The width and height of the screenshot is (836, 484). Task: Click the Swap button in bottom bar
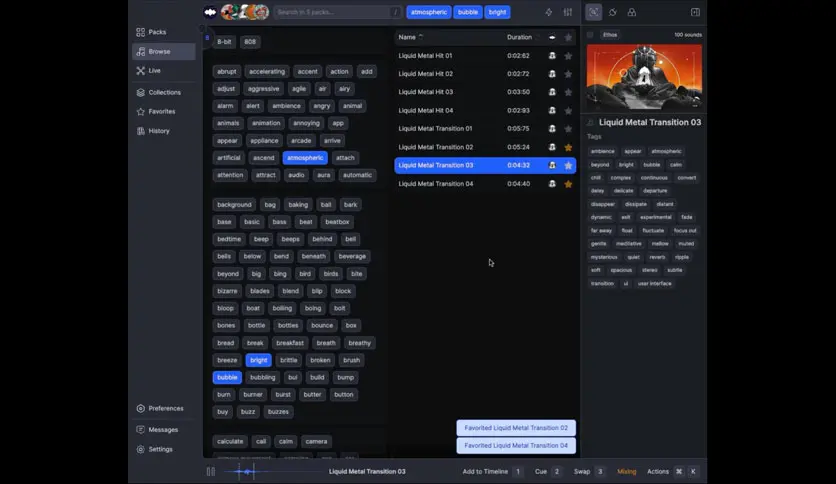[x=589, y=471]
